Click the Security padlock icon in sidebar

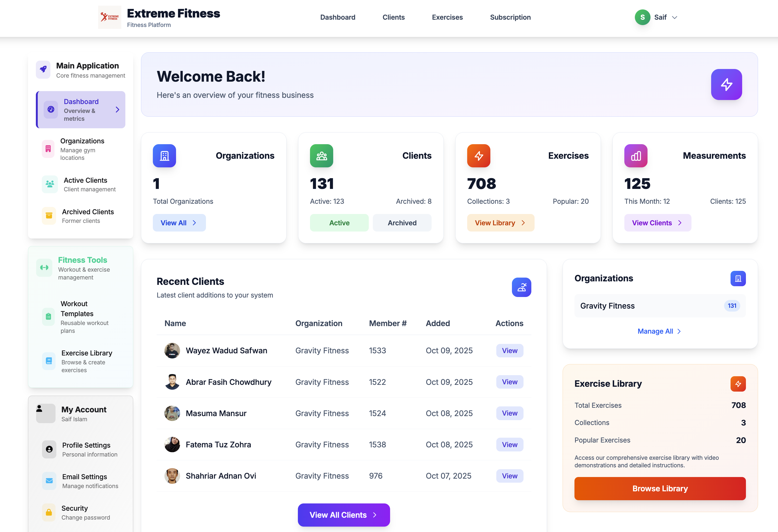(49, 512)
